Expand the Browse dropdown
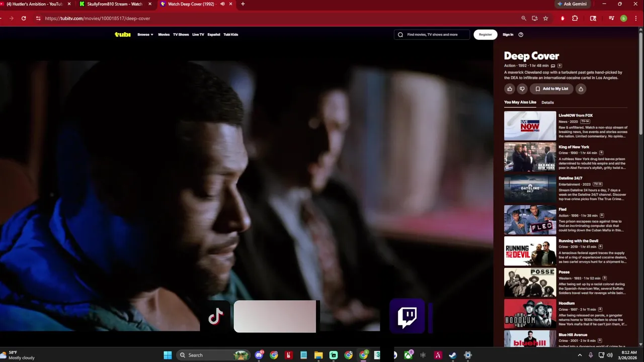 pyautogui.click(x=145, y=35)
